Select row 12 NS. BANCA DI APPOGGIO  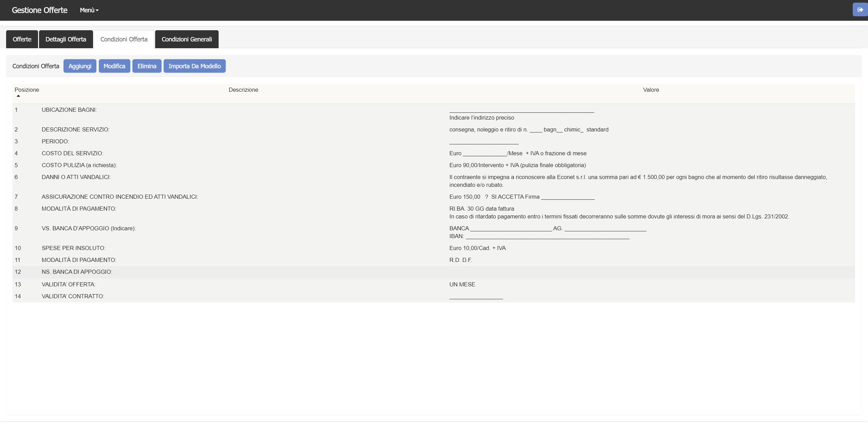(77, 272)
